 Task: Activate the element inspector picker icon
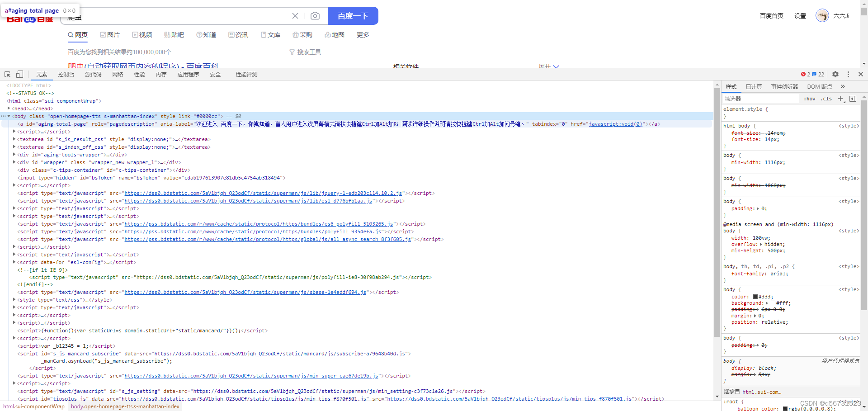tap(8, 74)
